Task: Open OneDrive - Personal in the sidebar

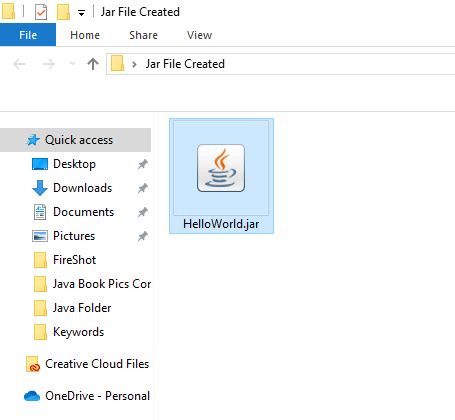Action: (97, 396)
